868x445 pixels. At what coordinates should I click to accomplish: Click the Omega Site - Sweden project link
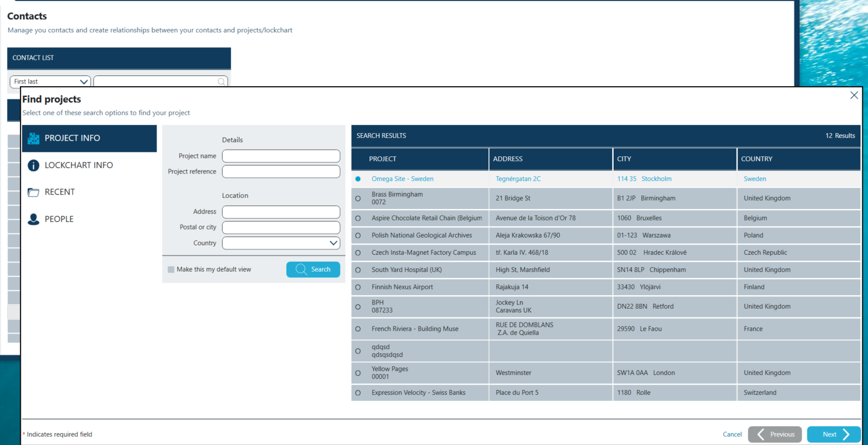pyautogui.click(x=402, y=179)
